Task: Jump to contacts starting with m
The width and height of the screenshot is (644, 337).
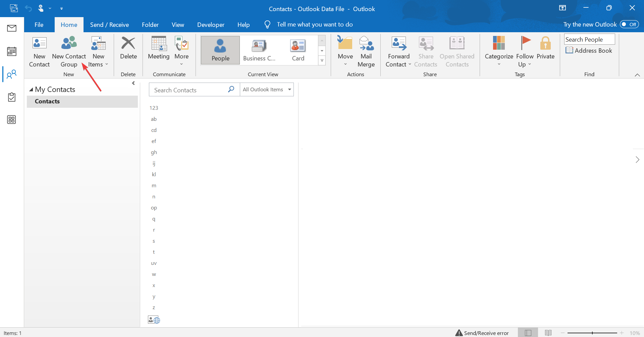Action: [154, 185]
